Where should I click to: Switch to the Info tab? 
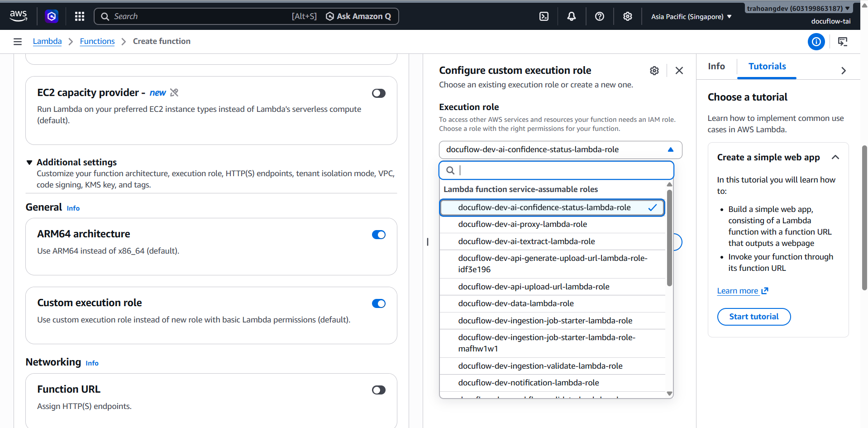[716, 67]
